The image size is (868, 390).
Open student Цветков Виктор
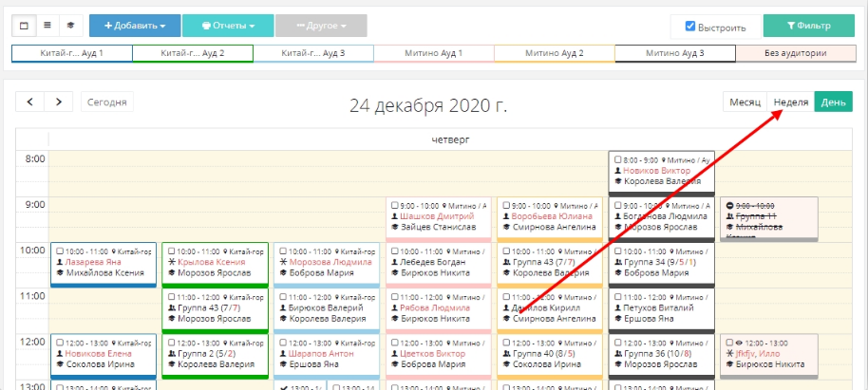432,354
